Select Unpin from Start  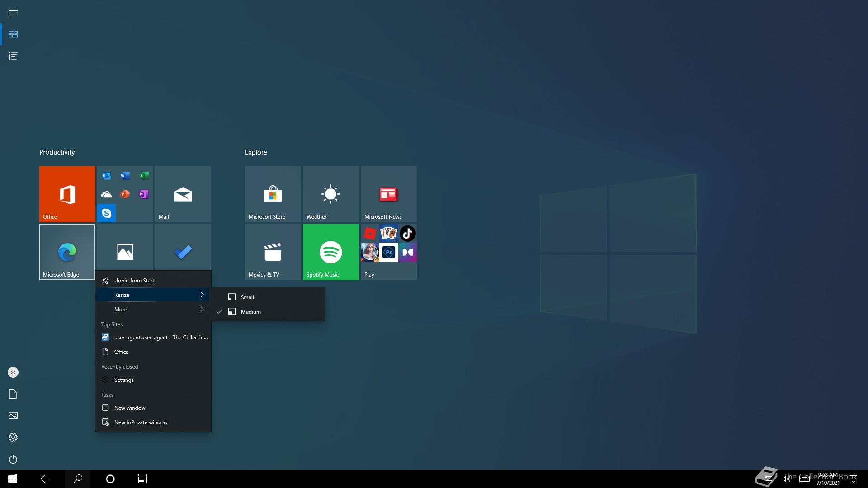153,281
